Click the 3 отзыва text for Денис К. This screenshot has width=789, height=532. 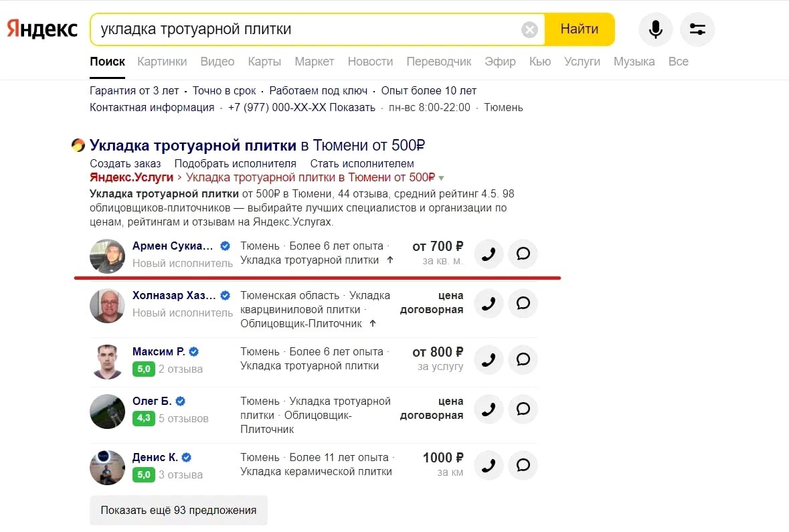click(x=181, y=474)
